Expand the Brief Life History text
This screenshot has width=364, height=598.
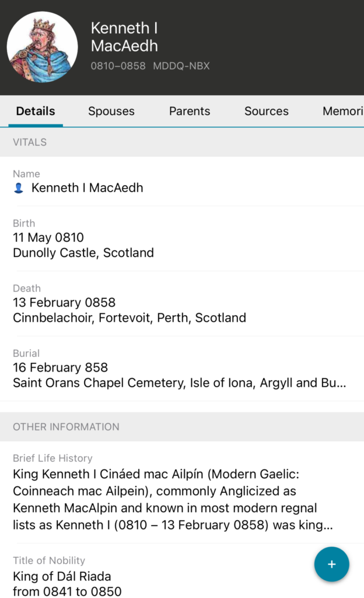[x=173, y=499]
